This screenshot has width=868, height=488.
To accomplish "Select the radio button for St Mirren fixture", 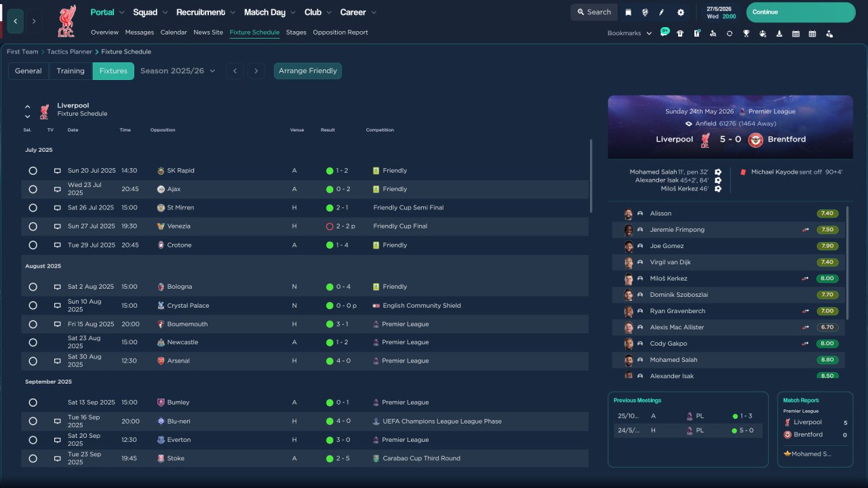I will 33,207.
